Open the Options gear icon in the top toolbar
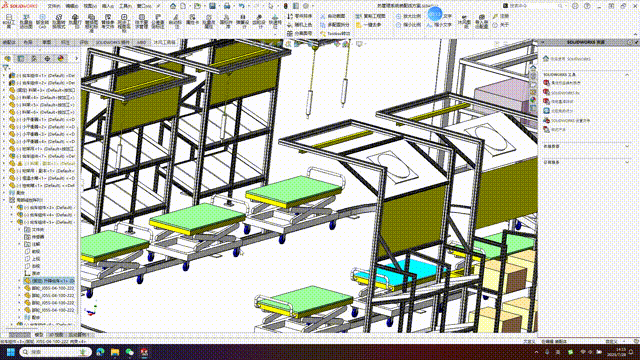Screen dimensions: 640x360 [306, 6]
